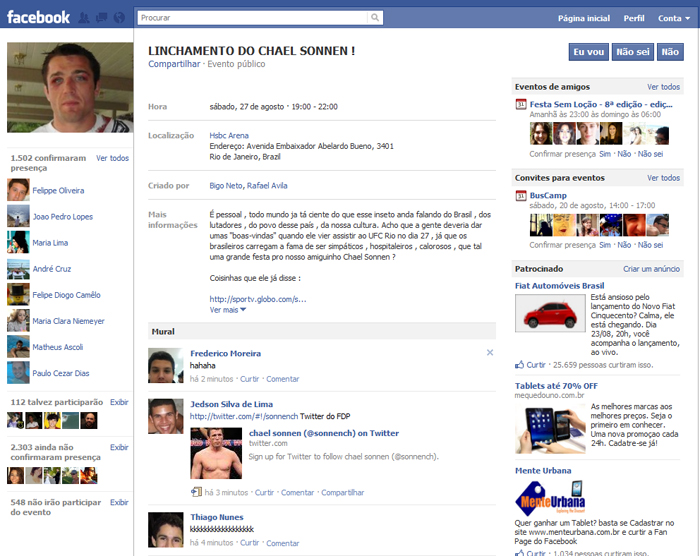Screen dimensions: 700x556
Task: Click Ver todos in Convites para eventos
Action: [663, 178]
